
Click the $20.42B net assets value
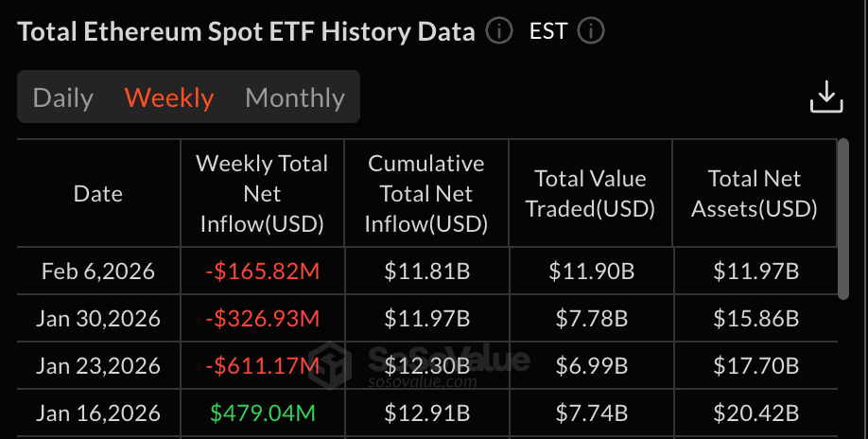755,413
